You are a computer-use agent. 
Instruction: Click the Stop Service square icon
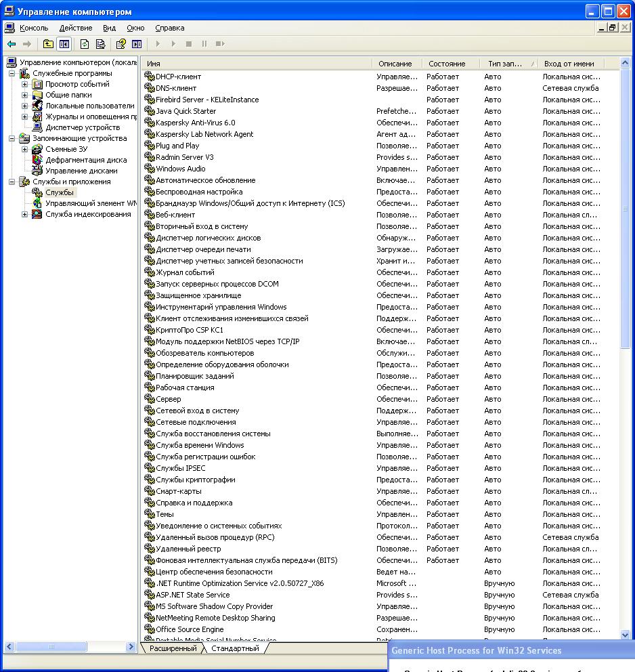(189, 44)
